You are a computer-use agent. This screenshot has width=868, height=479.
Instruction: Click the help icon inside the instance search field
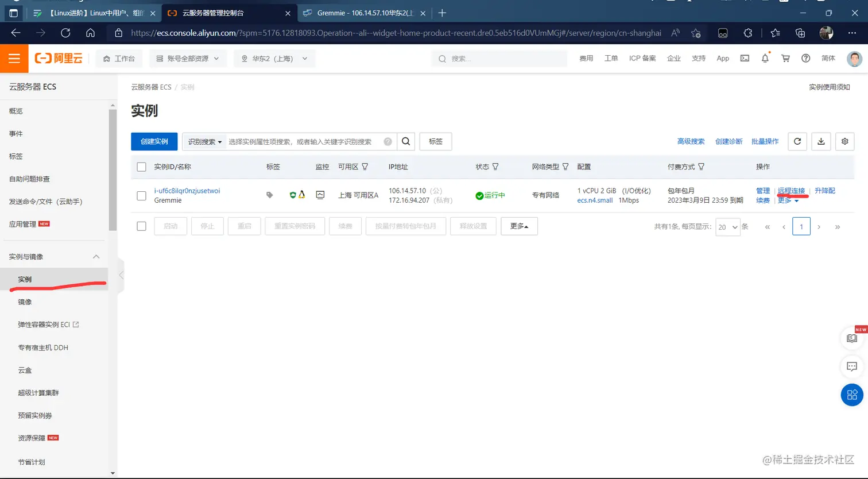(x=388, y=141)
